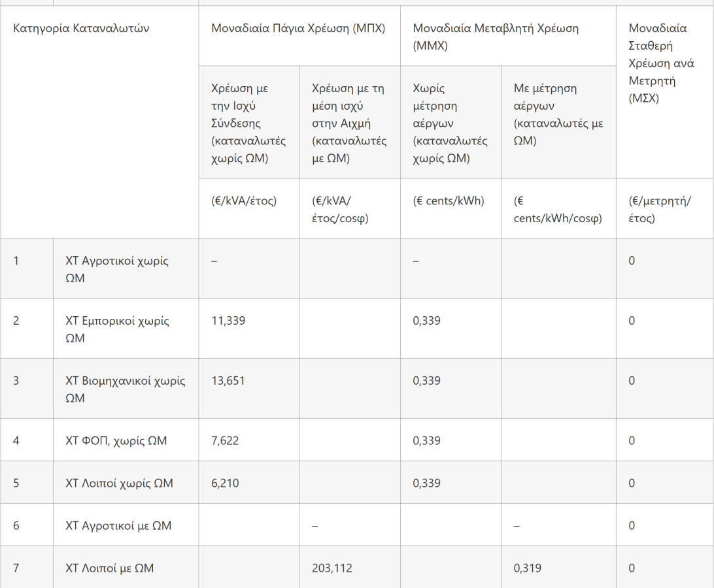Click the 'Κατηγορία Καταναλωτών' header cell
Image resolution: width=714 pixels, height=588 pixels.
tap(81, 29)
